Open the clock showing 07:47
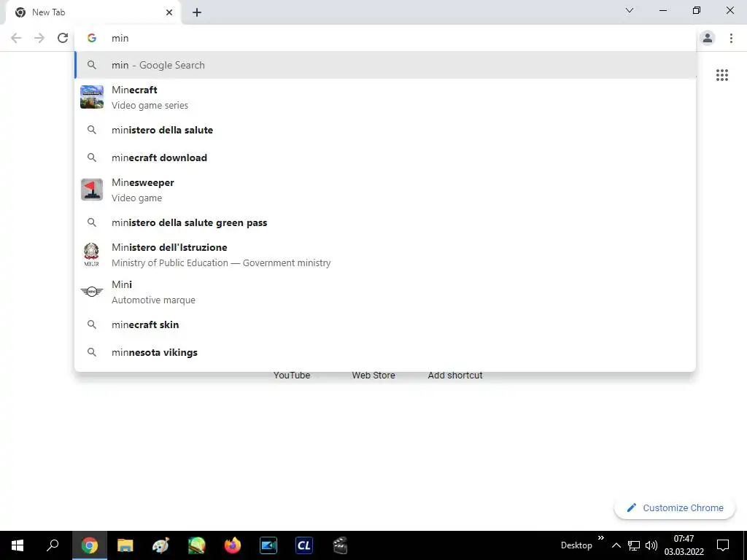Image resolution: width=747 pixels, height=560 pixels. (x=684, y=545)
